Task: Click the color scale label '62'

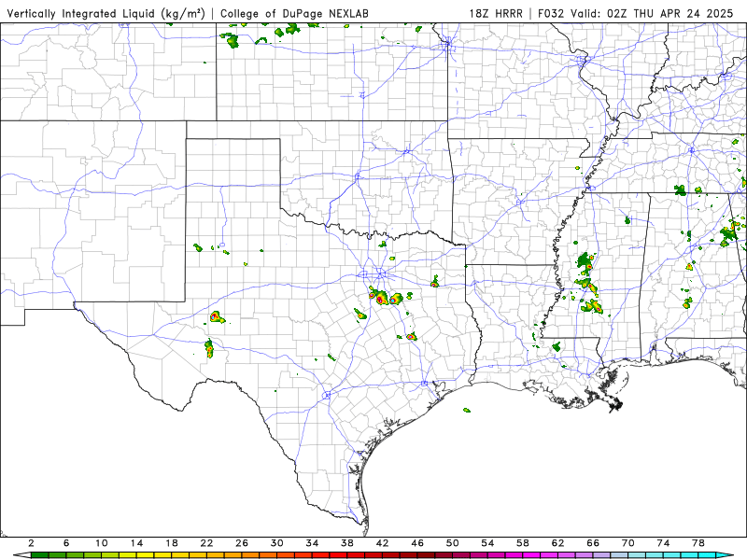Action: click(557, 543)
